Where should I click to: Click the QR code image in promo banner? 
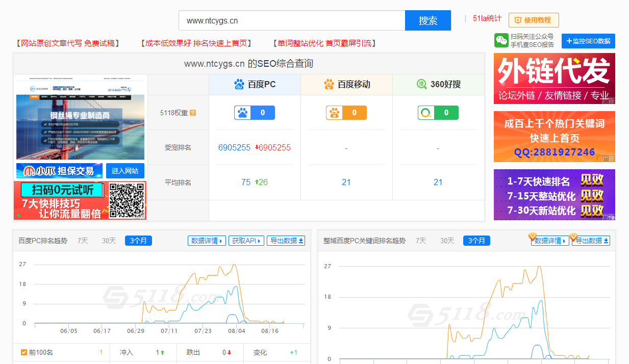127,200
